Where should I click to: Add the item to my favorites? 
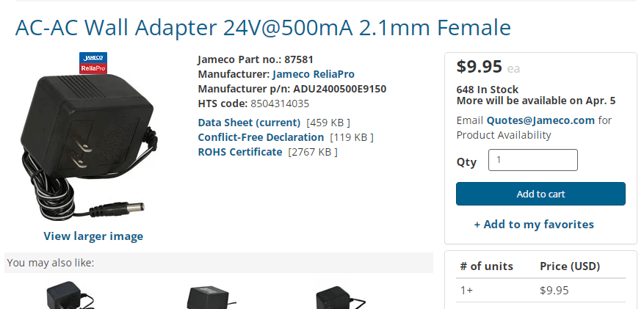click(534, 225)
